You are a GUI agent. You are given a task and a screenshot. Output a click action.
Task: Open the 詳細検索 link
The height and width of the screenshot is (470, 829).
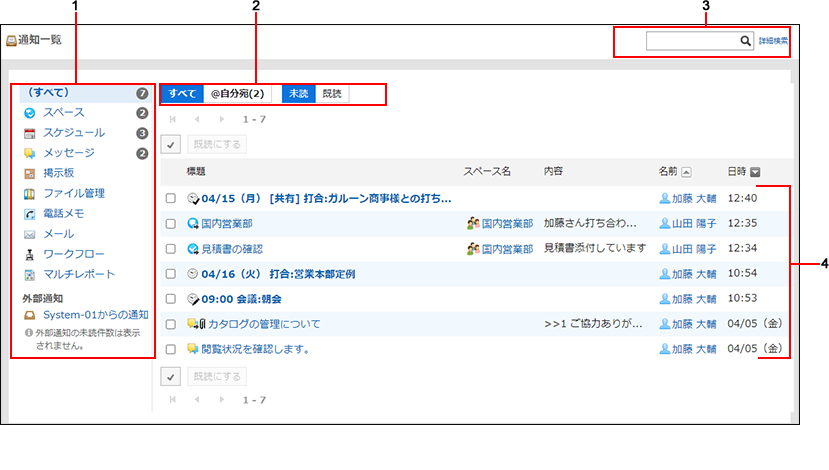[x=773, y=41]
